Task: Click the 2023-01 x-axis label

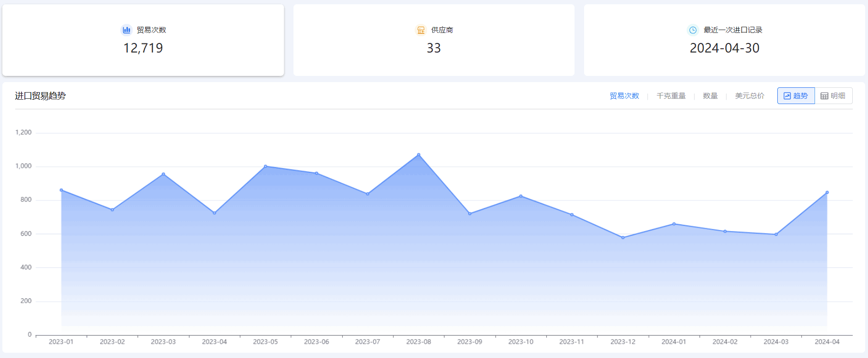Action: point(61,342)
